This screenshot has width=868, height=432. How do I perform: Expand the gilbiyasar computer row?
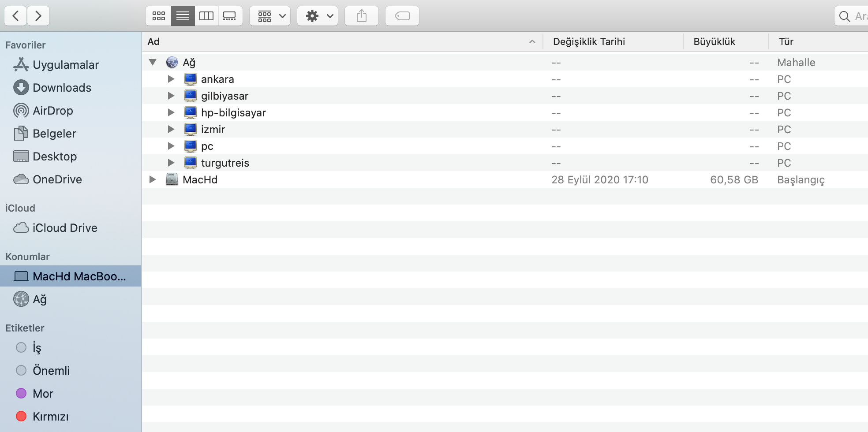[x=171, y=96]
